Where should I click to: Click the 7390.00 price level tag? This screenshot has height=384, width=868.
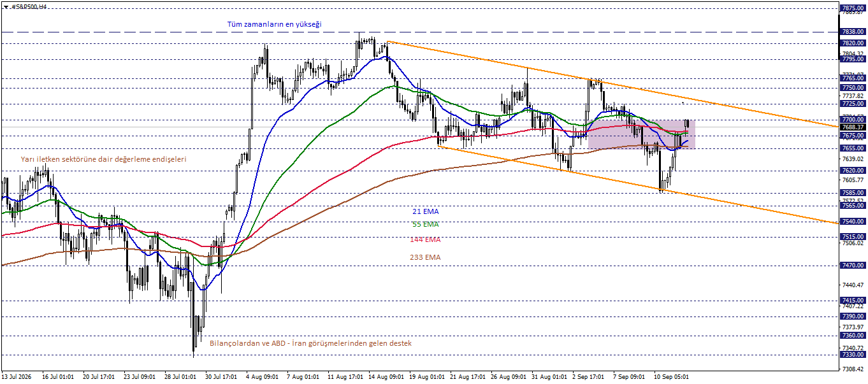(853, 316)
